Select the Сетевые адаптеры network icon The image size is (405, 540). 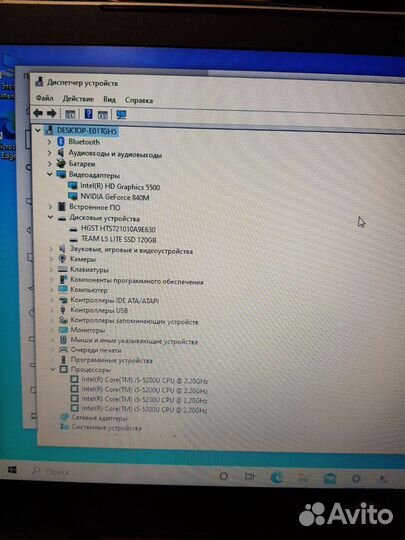tap(64, 418)
